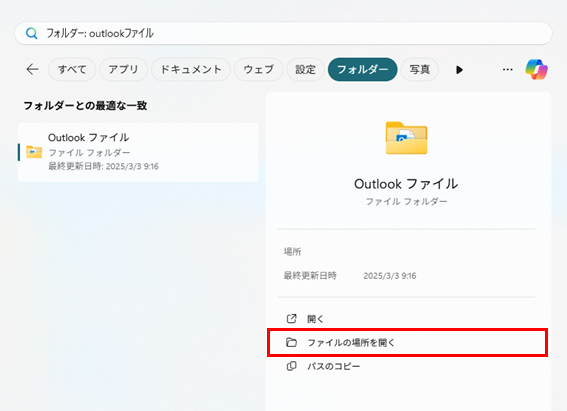
Task: Click the search box with outlookファイル query
Action: (283, 34)
